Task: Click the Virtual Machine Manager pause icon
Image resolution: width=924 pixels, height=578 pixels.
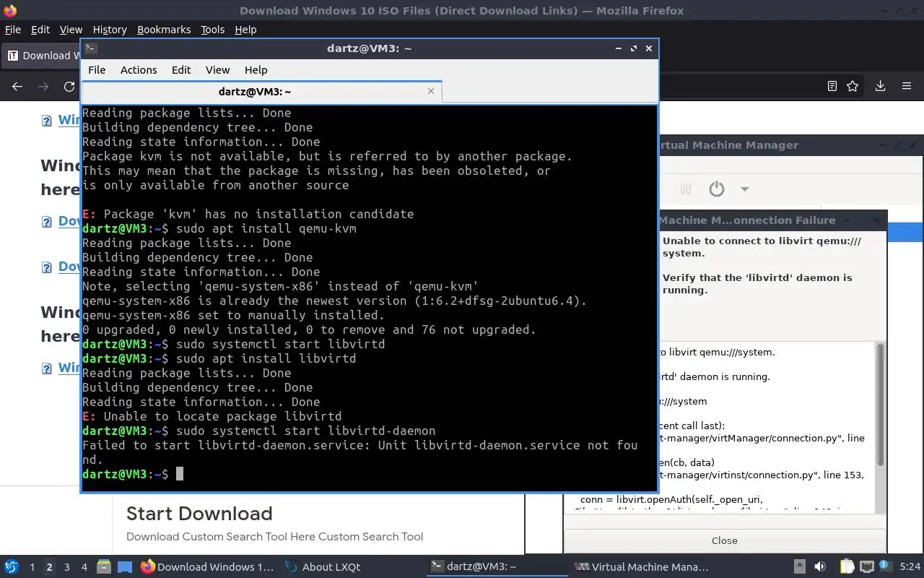Action: click(686, 189)
